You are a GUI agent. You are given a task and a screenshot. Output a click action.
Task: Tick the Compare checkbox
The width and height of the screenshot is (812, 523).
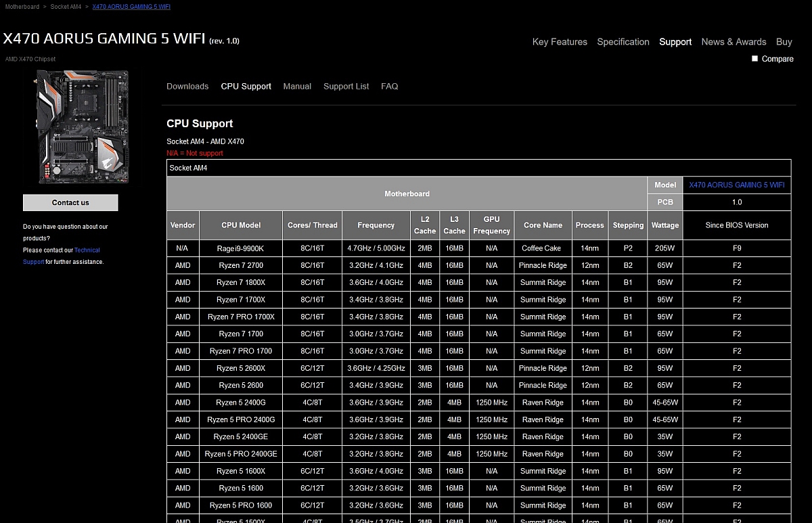click(755, 59)
